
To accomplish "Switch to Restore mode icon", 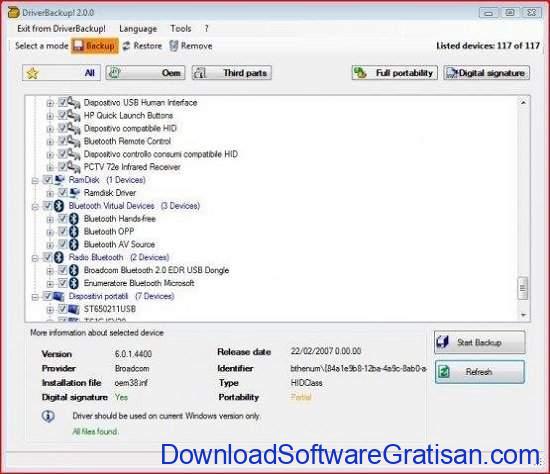I will click(126, 46).
